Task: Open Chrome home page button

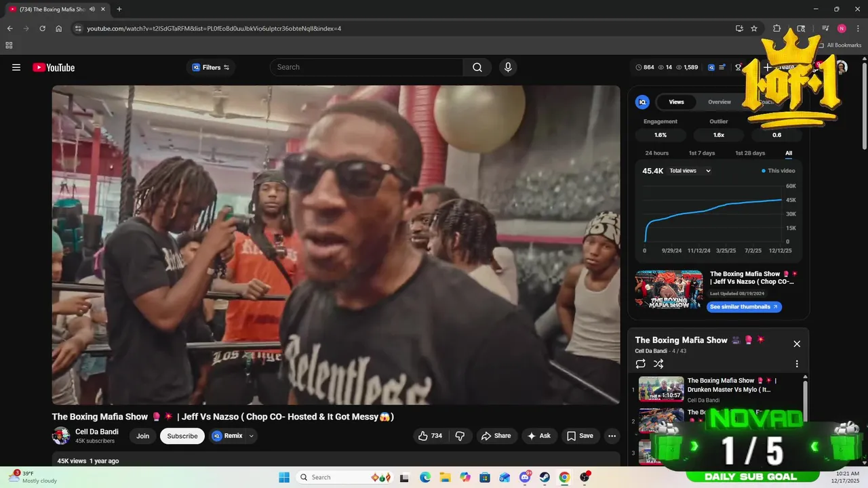Action: [59, 28]
